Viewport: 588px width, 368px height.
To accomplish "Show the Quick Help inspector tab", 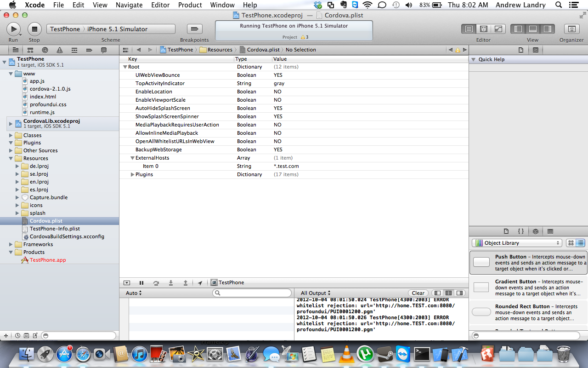I will 535,50.
